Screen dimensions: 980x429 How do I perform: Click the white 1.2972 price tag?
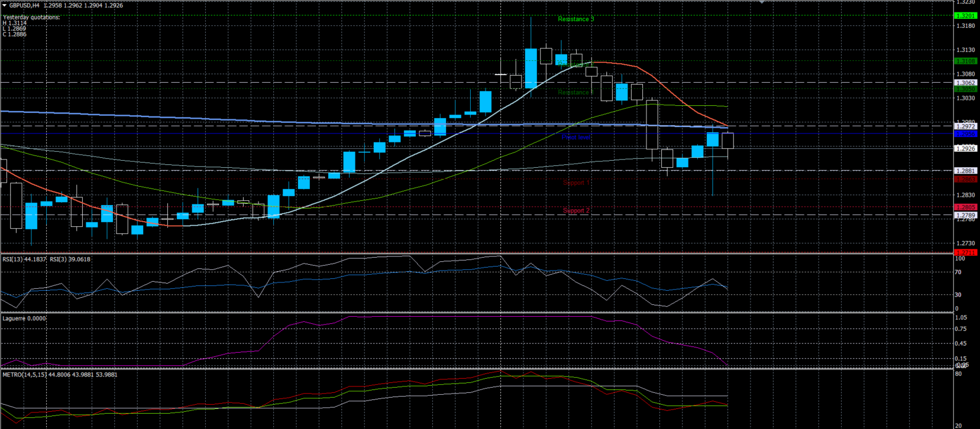coord(966,126)
